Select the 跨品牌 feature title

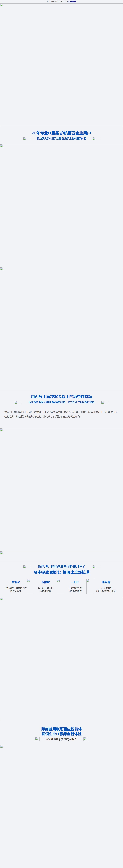106,582
